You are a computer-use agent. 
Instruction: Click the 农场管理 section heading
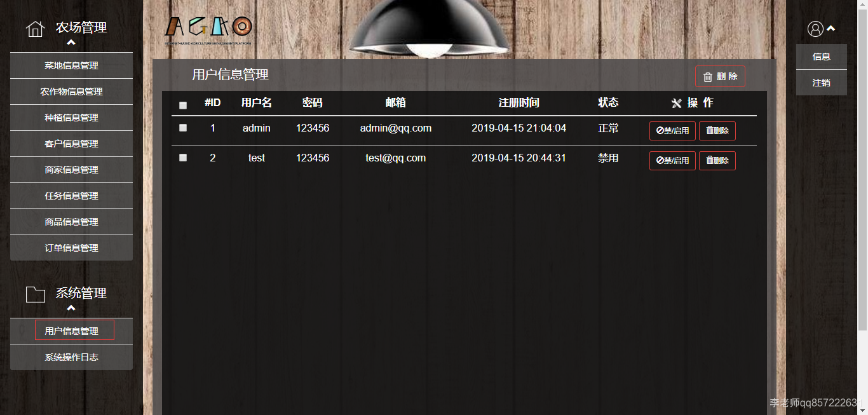point(81,28)
